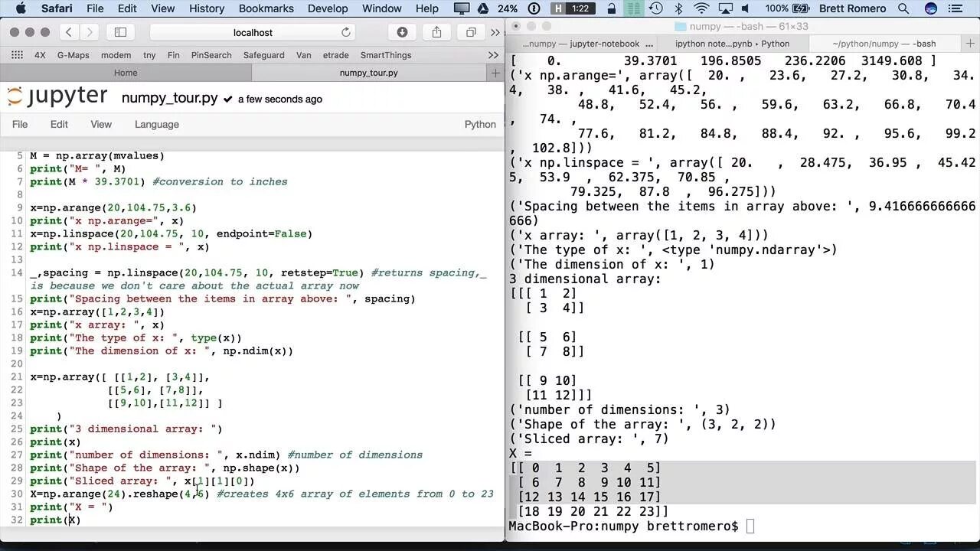Image resolution: width=980 pixels, height=551 pixels.
Task: Open the Develop menu
Action: pos(327,8)
